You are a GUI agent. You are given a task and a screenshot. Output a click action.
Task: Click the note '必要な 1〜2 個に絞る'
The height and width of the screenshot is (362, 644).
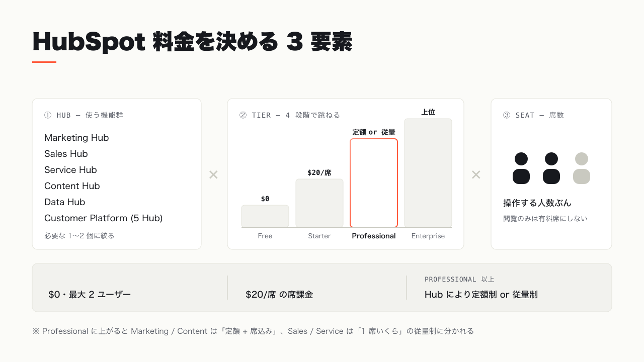pyautogui.click(x=79, y=235)
